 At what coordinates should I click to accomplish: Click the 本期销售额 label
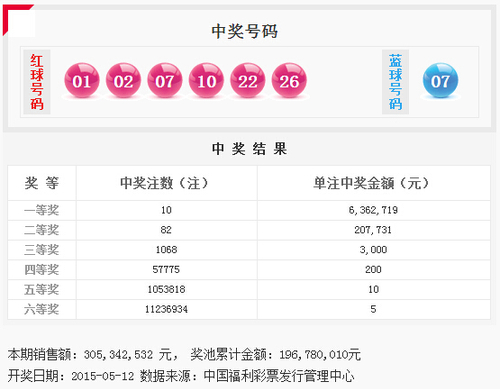click(39, 355)
